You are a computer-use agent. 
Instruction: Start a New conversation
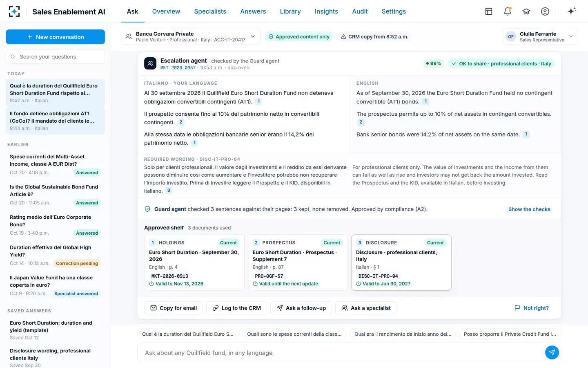click(x=55, y=37)
